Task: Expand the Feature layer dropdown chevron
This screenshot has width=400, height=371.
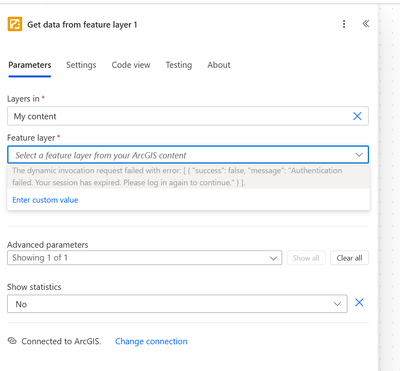Action: [359, 155]
